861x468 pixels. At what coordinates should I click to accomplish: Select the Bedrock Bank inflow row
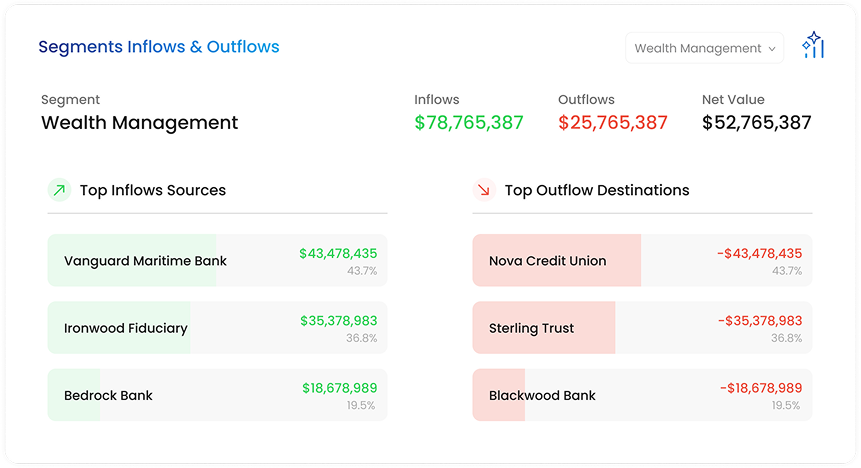point(217,395)
